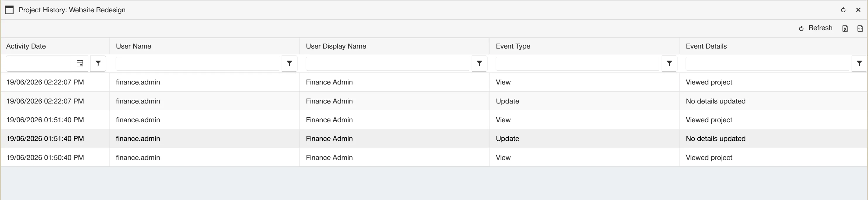Open User Name filter options
868x200 pixels.
290,63
